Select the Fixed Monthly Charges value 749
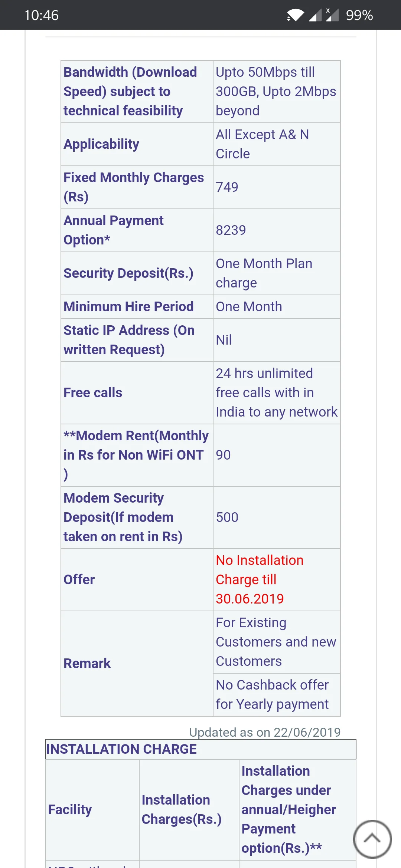This screenshot has width=401, height=868. coord(227,187)
